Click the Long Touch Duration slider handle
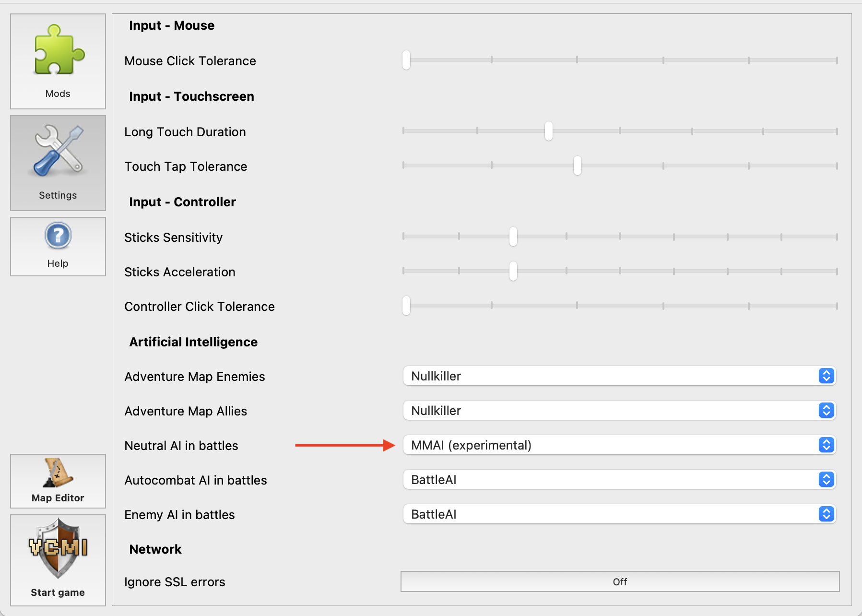The width and height of the screenshot is (862, 616). (x=548, y=131)
